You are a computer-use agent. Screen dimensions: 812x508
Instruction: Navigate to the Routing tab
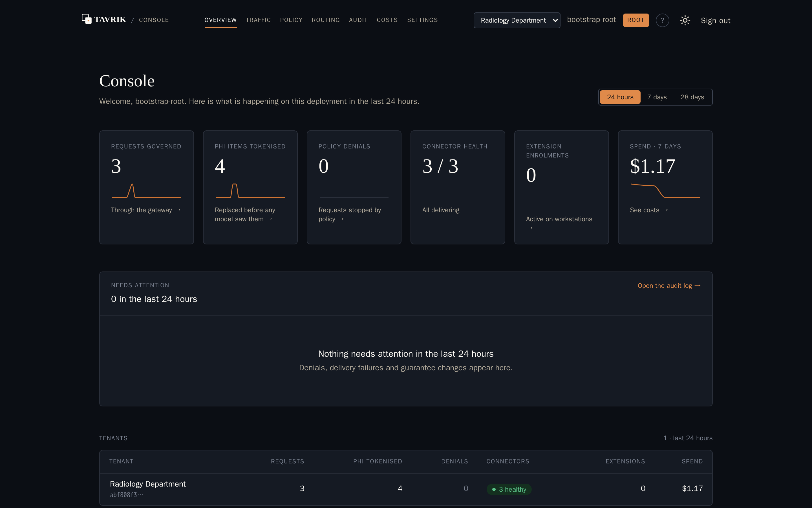point(325,20)
